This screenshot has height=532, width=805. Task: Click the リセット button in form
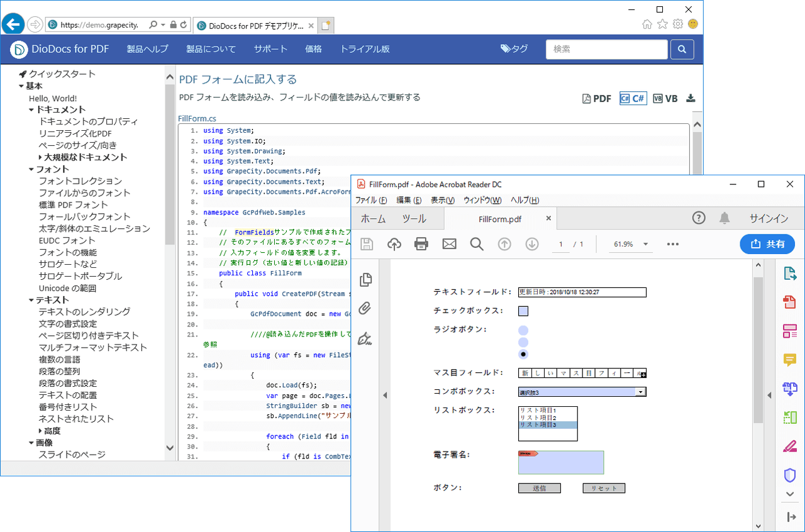604,488
